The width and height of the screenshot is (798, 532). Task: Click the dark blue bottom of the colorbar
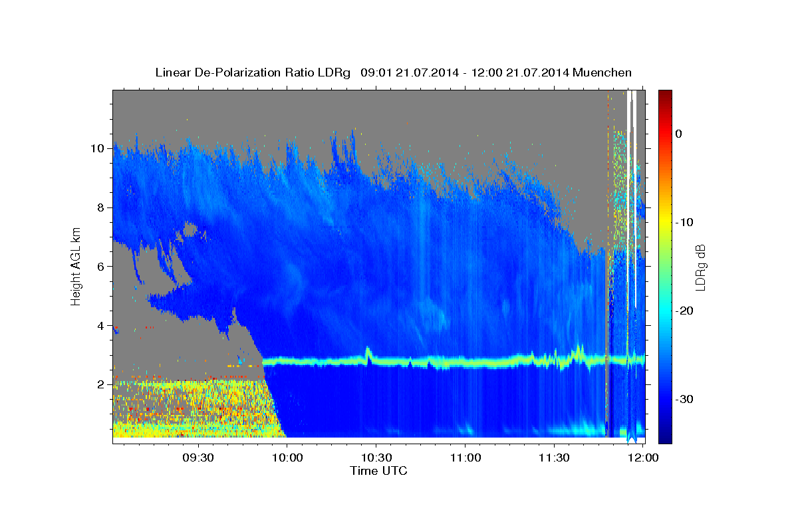(x=665, y=436)
